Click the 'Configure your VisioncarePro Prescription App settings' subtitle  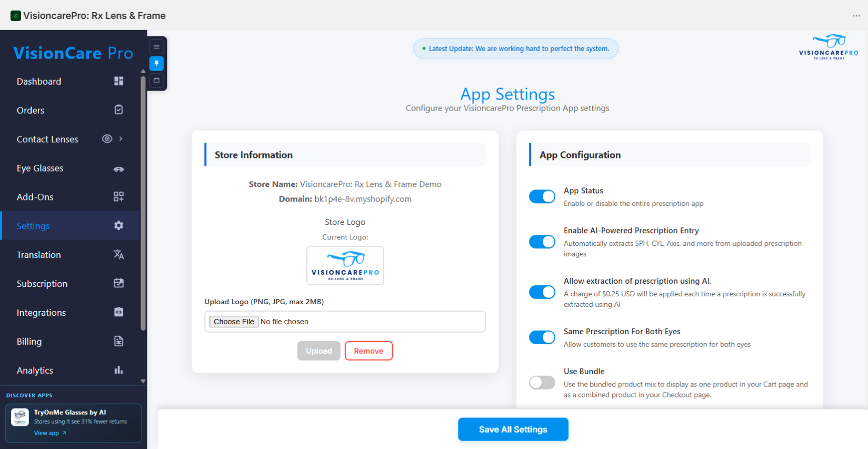[x=507, y=108]
